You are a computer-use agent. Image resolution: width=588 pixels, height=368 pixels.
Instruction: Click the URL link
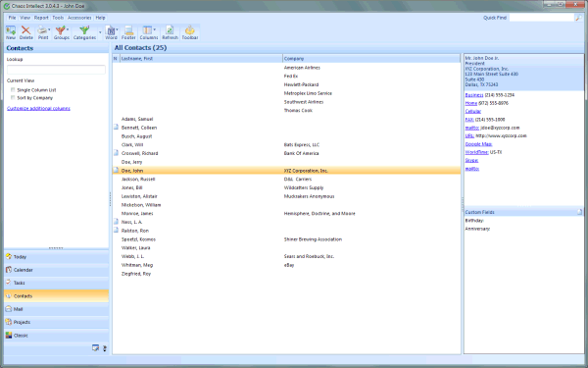469,136
